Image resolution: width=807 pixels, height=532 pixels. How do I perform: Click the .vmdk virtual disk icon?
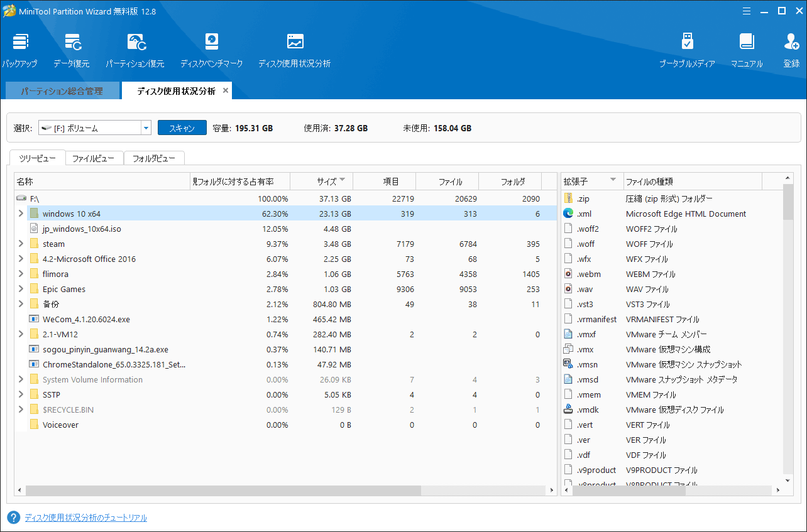tap(569, 410)
